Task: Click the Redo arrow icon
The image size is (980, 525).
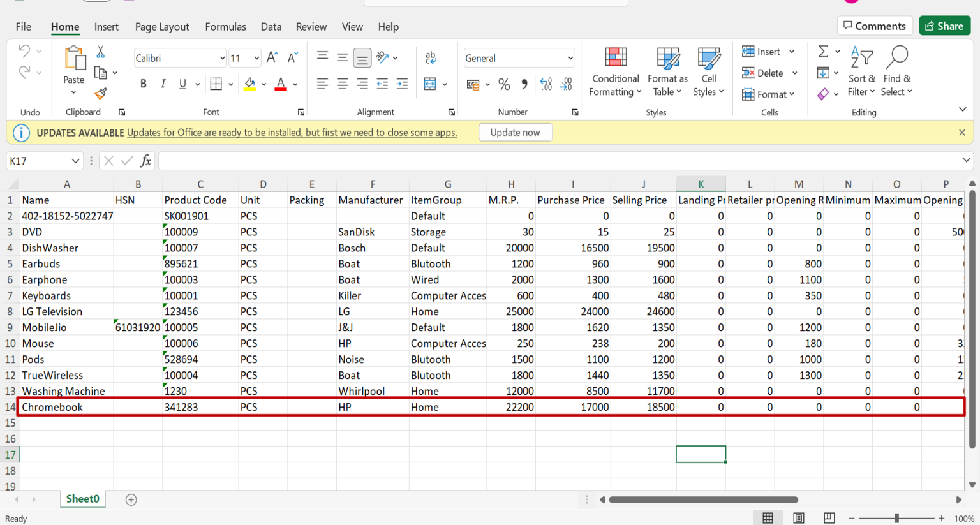Action: [24, 72]
